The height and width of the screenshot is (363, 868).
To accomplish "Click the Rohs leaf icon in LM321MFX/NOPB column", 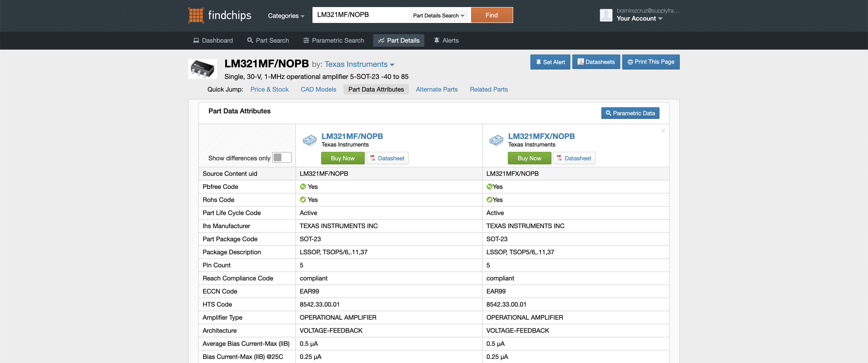I will pos(489,200).
